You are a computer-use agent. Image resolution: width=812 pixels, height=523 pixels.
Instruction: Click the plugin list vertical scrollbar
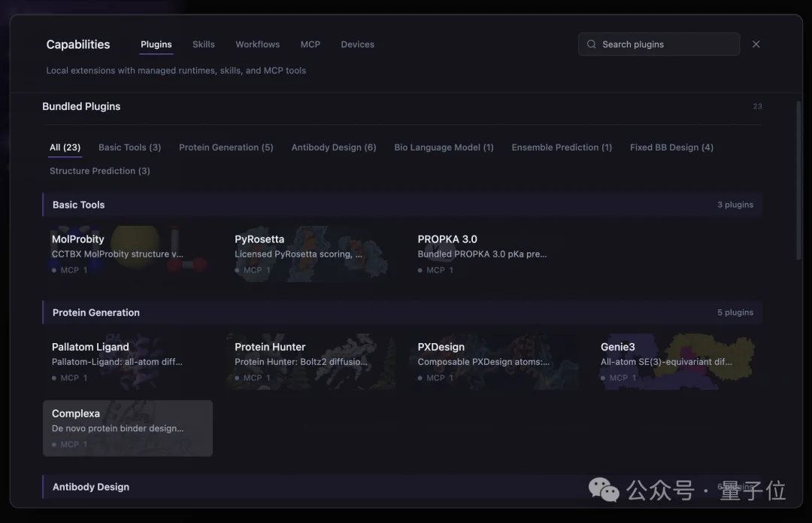point(798,181)
